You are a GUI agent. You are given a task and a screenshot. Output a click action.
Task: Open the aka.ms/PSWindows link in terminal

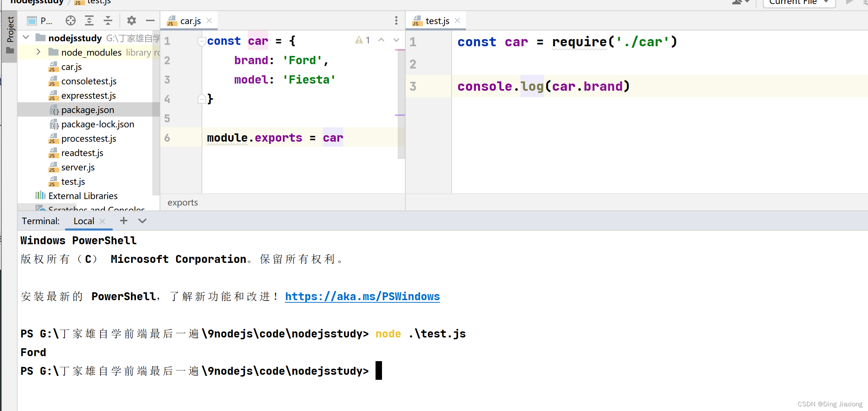pos(362,297)
